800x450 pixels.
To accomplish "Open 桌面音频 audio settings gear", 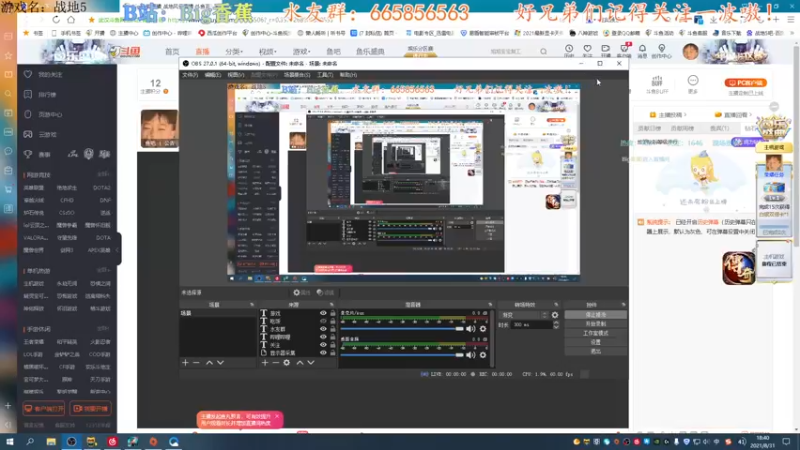I will pos(483,355).
